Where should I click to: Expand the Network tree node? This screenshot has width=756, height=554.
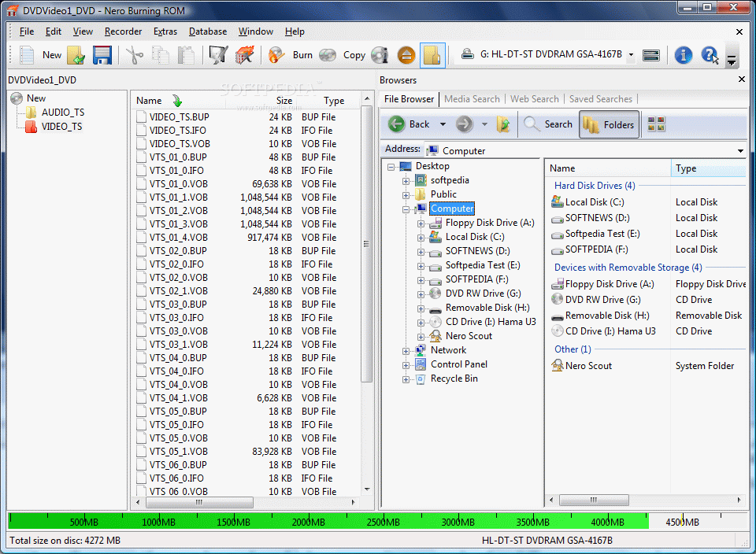(x=406, y=351)
